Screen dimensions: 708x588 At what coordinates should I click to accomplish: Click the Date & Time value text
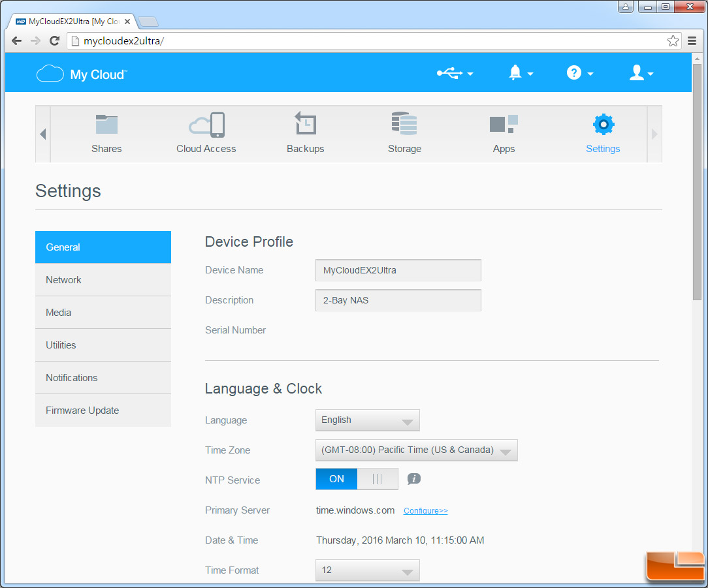pos(400,540)
